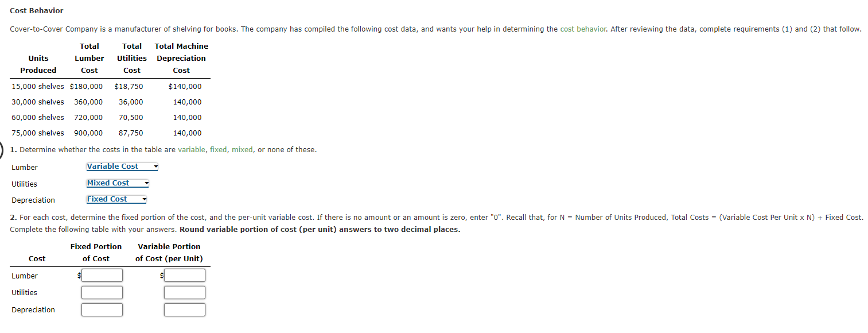Click the Units Produced column header
Viewport: 868px width, 333px height.
[38, 64]
